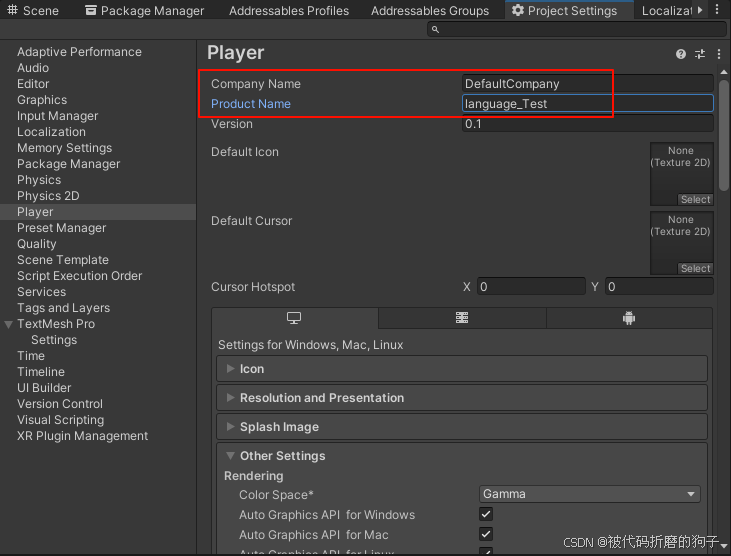Click the Cursor Hotspot Y field
The width and height of the screenshot is (731, 556).
tap(659, 287)
